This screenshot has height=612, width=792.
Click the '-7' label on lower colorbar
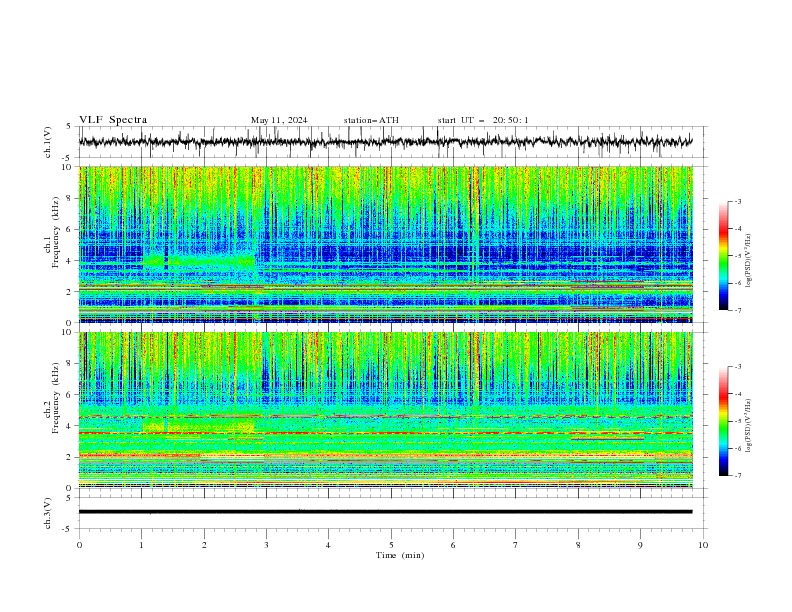point(738,475)
